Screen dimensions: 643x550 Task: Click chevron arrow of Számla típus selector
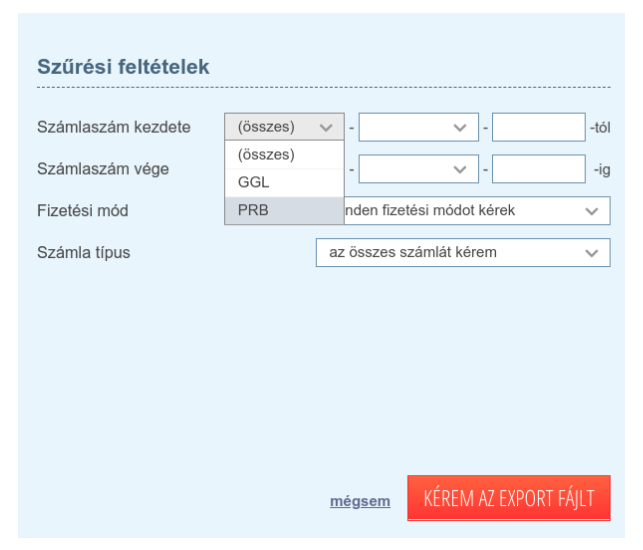[x=591, y=253]
